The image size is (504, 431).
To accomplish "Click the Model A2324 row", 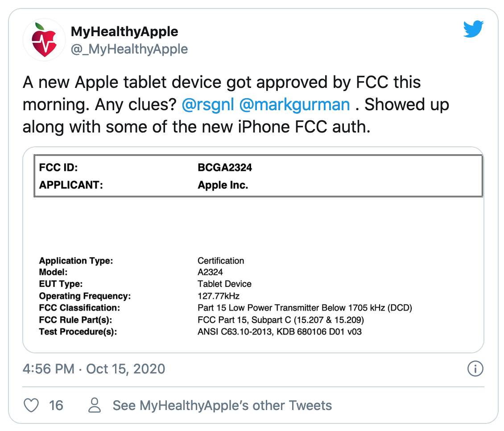I will pyautogui.click(x=131, y=272).
